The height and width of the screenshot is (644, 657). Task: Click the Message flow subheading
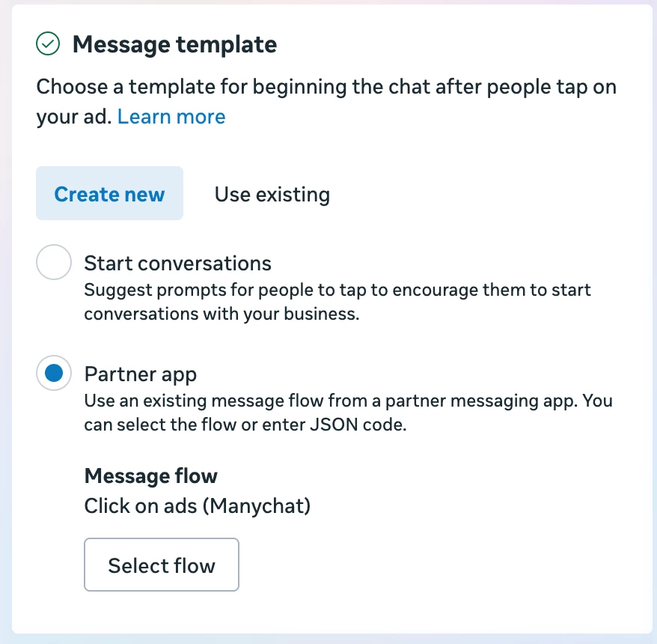pos(150,476)
